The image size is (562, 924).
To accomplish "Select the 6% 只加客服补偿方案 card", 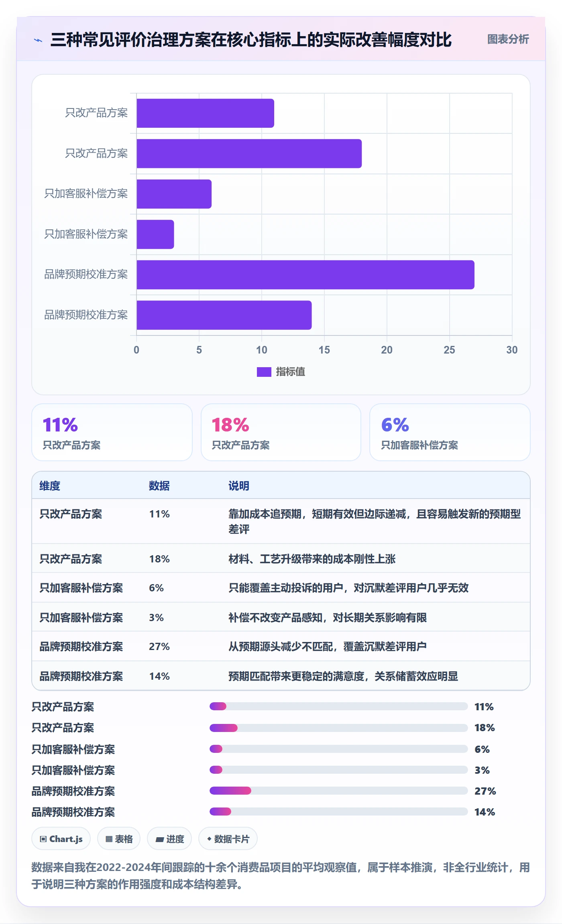I will pyautogui.click(x=450, y=432).
